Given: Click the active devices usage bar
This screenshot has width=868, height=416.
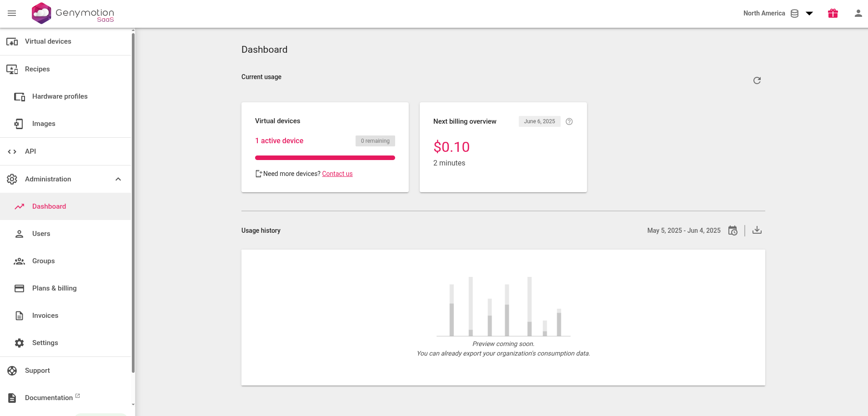Looking at the screenshot, I should (x=325, y=157).
